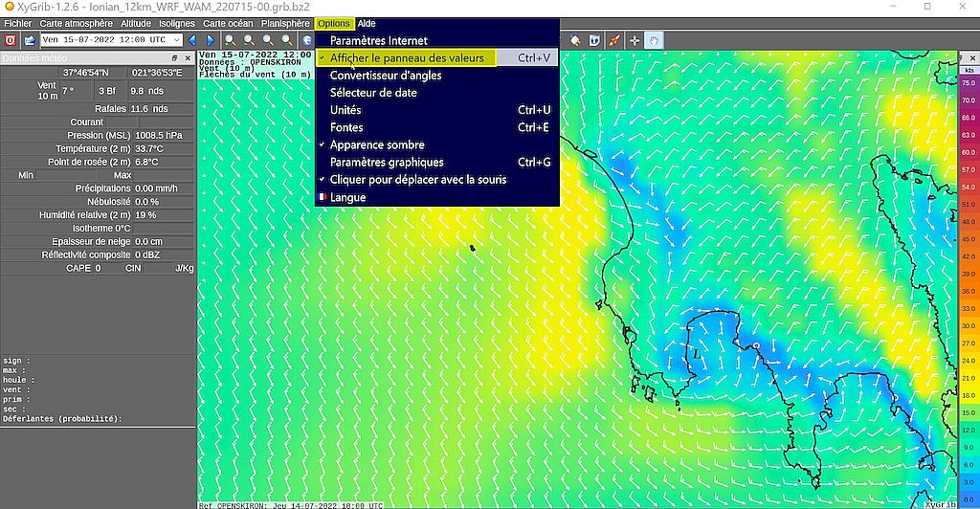The height and width of the screenshot is (509, 980).
Task: Advance to next forecast with right arrow
Action: 210,40
